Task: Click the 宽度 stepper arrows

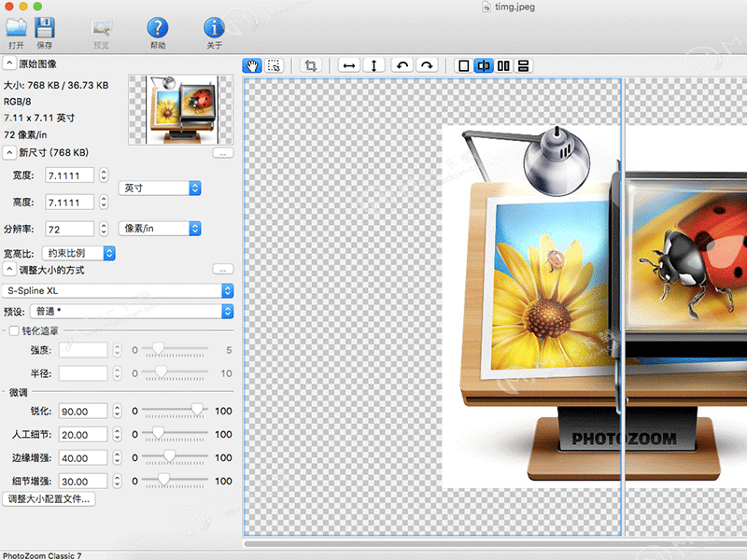Action: 104,175
